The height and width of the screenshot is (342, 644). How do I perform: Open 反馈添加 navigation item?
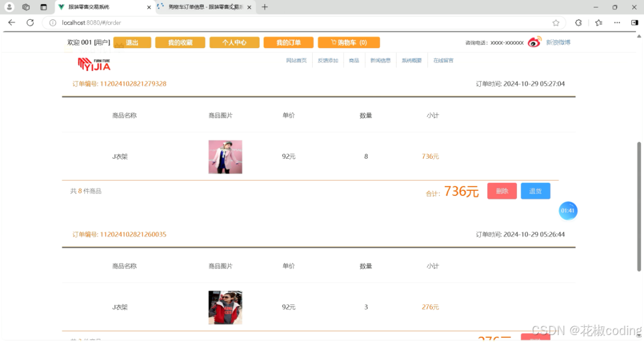pos(328,60)
